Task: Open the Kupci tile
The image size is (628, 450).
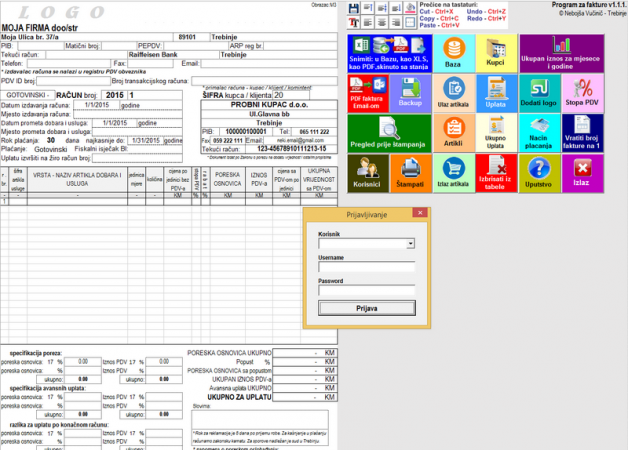Action: [496, 53]
